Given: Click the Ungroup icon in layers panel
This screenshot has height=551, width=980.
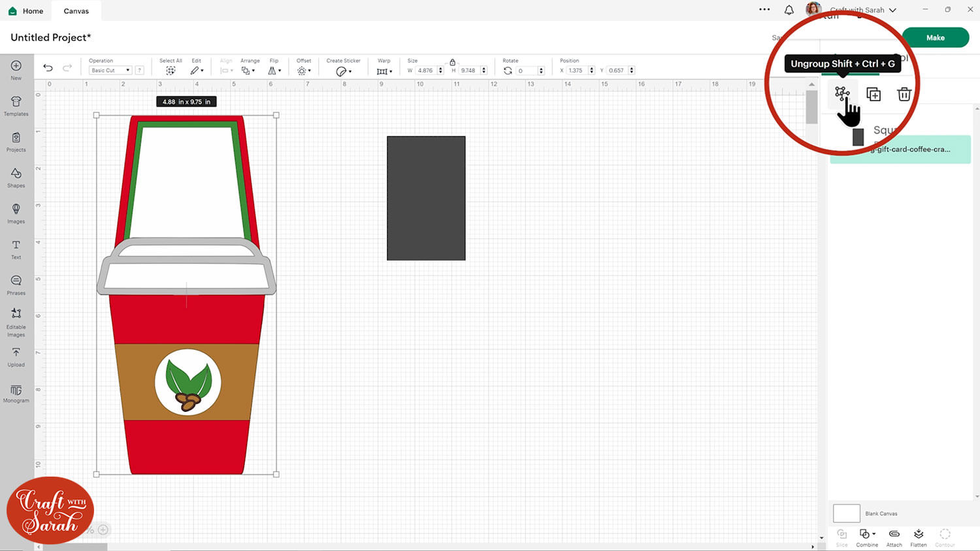Looking at the screenshot, I should tap(842, 93).
